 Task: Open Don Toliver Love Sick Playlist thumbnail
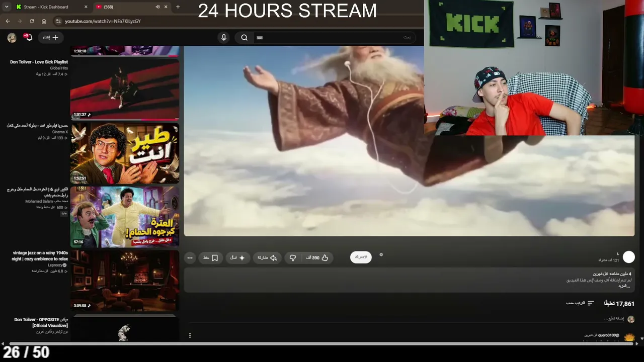[x=124, y=89]
